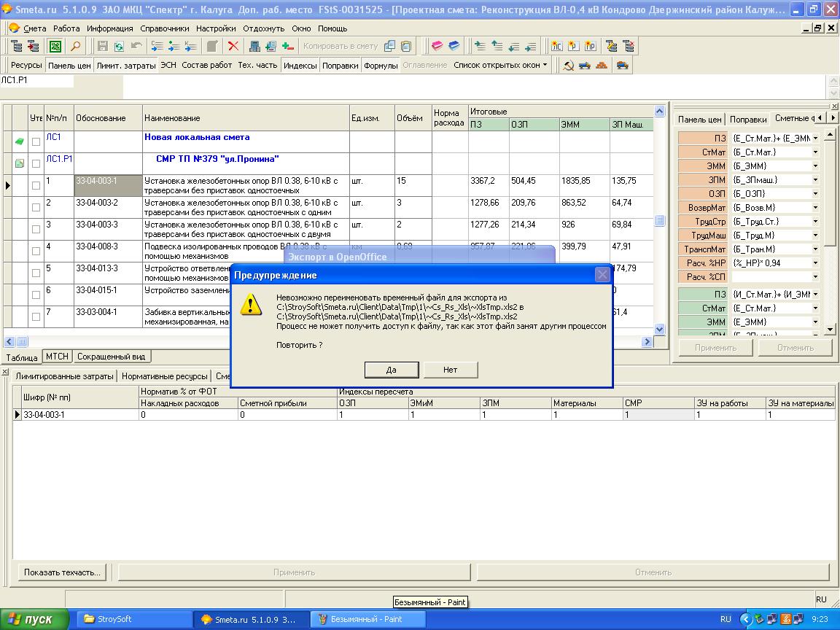
Task: Click the green refresh-save icon
Action: (119, 46)
